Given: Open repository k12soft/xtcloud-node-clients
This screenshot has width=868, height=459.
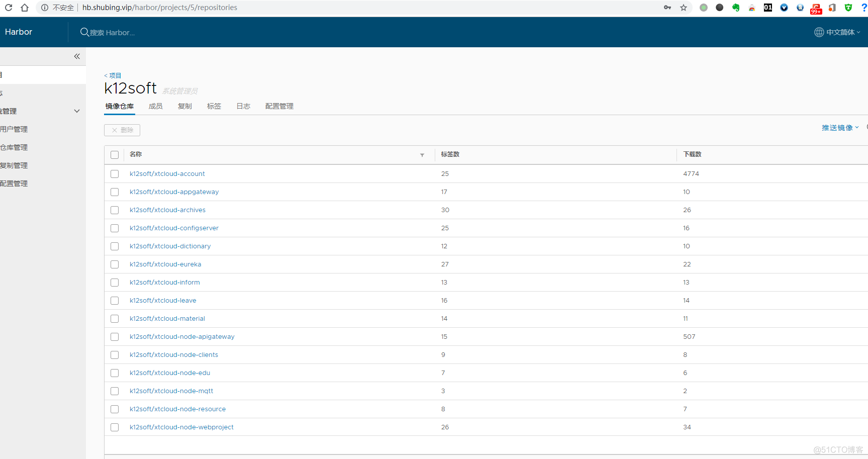Looking at the screenshot, I should (174, 355).
